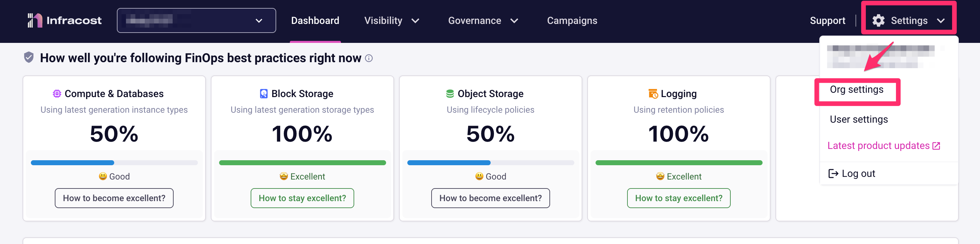Click the blurred account details in Settings menu
The image size is (980, 244).
point(881,56)
